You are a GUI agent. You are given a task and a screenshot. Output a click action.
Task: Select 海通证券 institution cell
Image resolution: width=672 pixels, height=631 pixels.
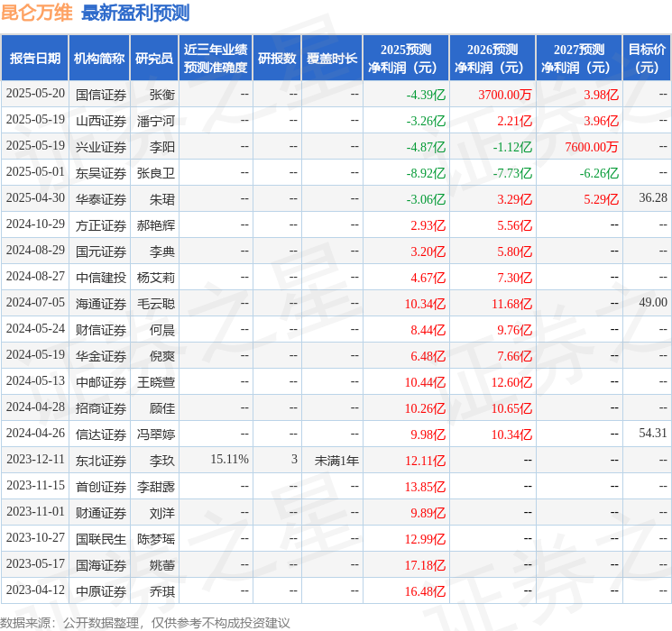(101, 304)
